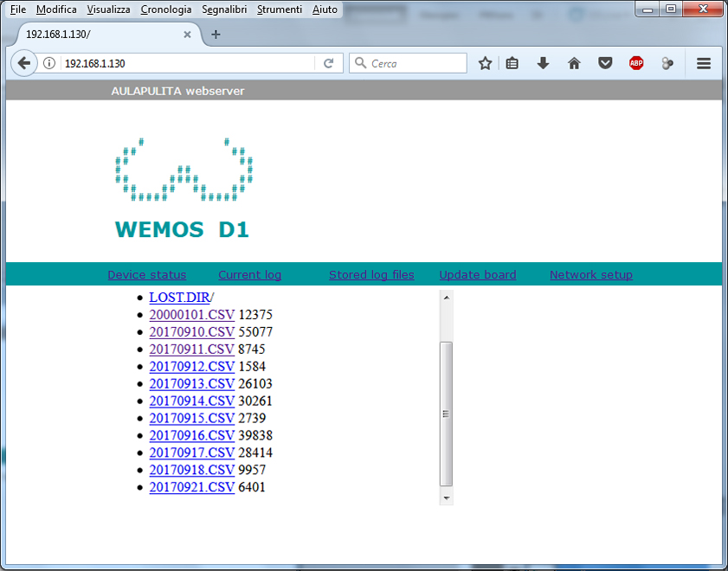Viewport: 728px width, 571px height.
Task: Open the LOST.DIR folder link
Action: 179,298
